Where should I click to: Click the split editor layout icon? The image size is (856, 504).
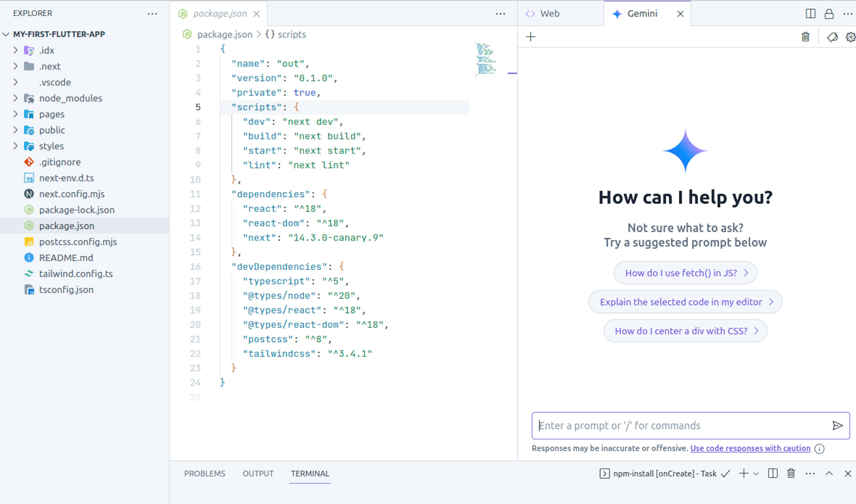[x=811, y=13]
